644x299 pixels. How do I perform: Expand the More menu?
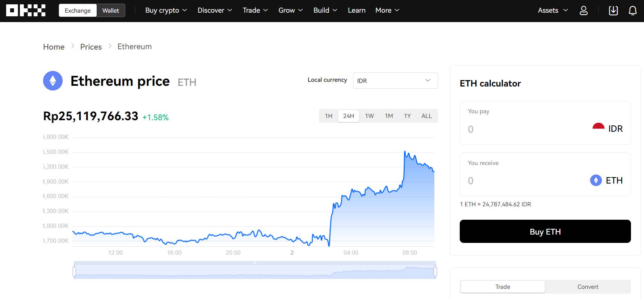click(x=387, y=10)
